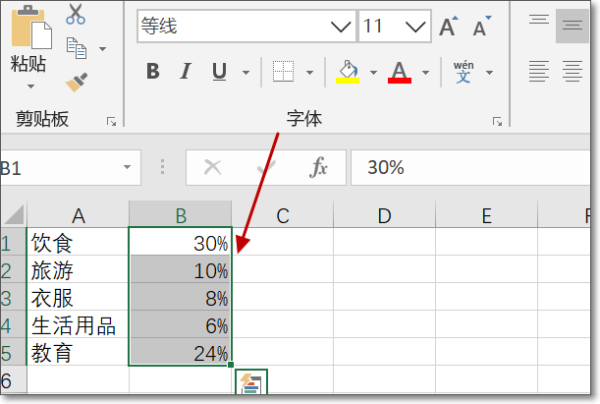
Task: Open Insert Function fx button
Action: pos(318,167)
